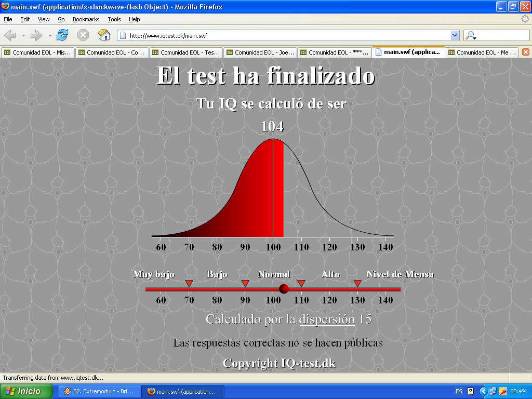Switch to the 'Comunidad EOL - Co...' tab
This screenshot has height=399, width=532.
pyautogui.click(x=112, y=52)
